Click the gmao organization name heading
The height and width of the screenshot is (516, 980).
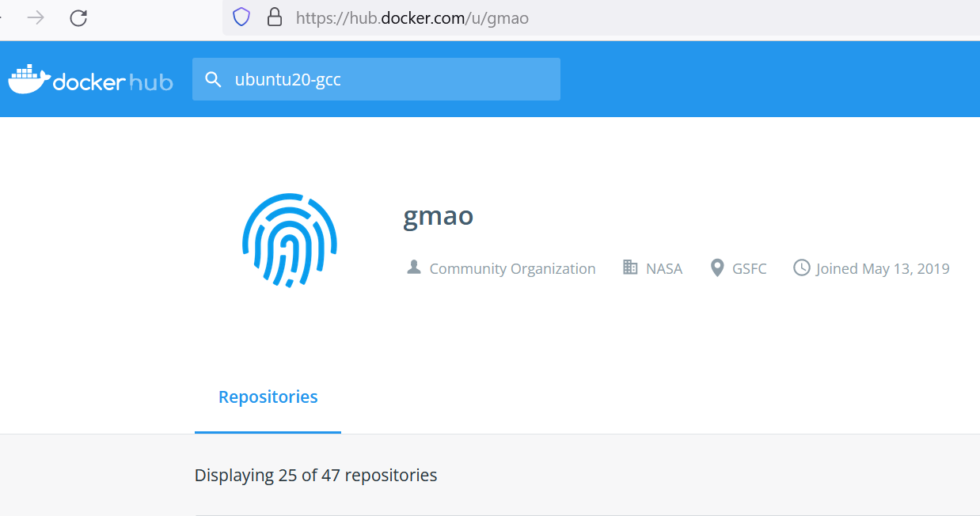[x=439, y=216]
